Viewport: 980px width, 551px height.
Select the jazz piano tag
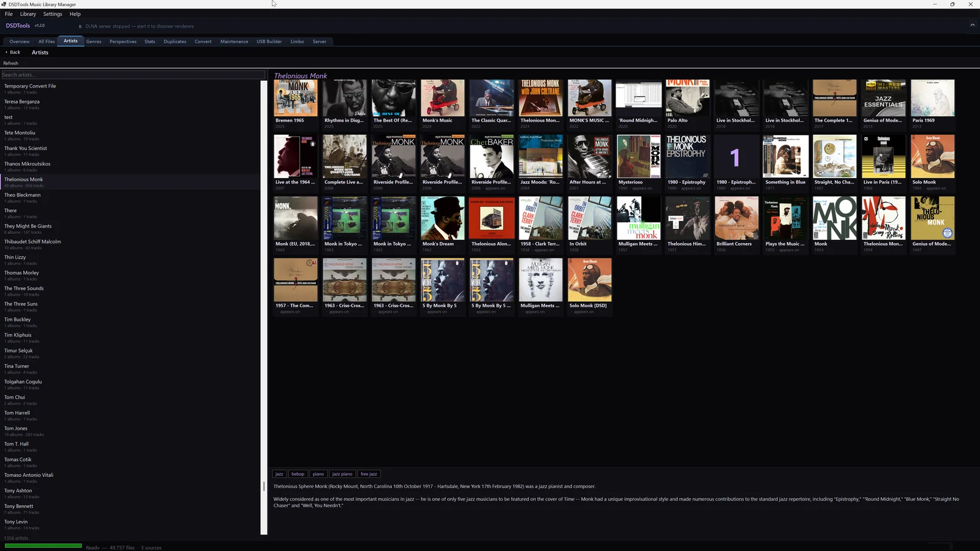pos(342,474)
